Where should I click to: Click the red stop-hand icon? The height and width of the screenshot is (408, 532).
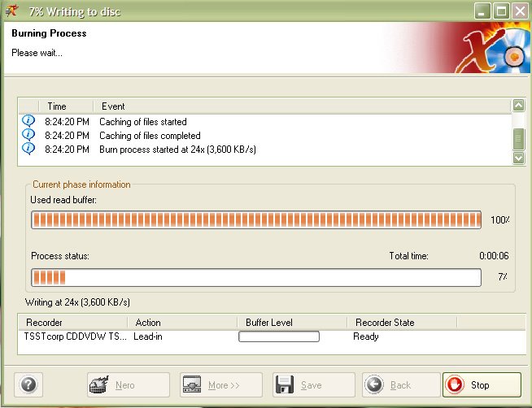click(455, 384)
